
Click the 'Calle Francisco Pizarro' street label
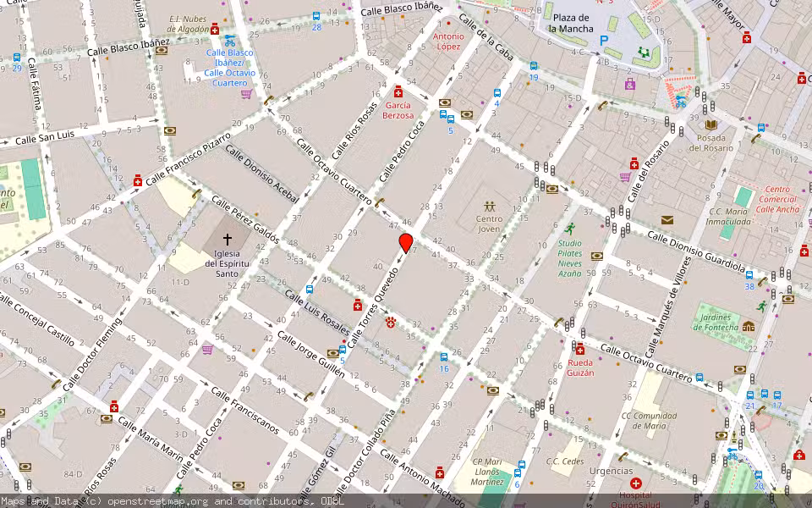189,159
